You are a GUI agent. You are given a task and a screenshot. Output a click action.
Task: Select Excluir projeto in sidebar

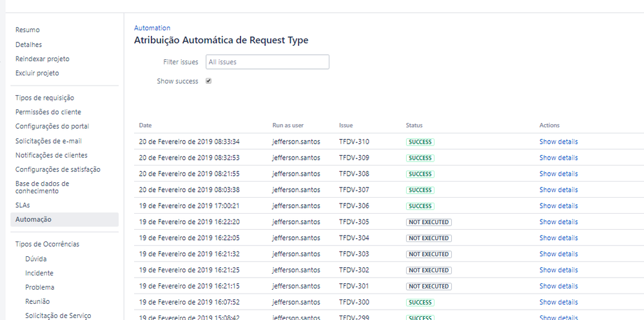(x=37, y=73)
